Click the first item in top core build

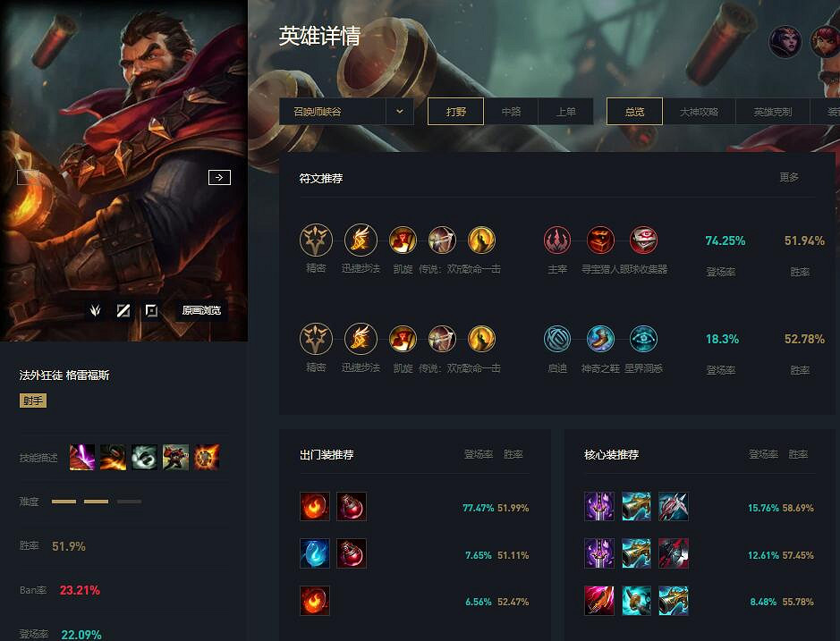tap(599, 507)
